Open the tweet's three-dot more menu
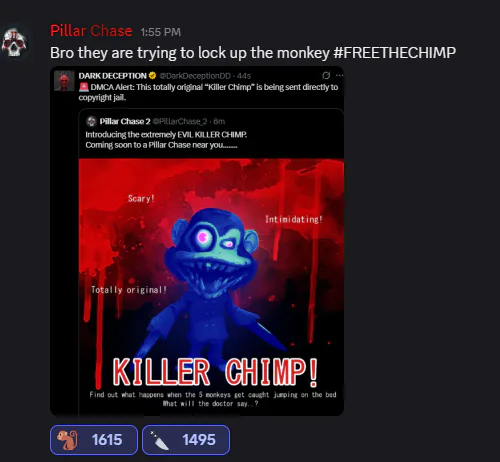This screenshot has width=500, height=462. [339, 76]
